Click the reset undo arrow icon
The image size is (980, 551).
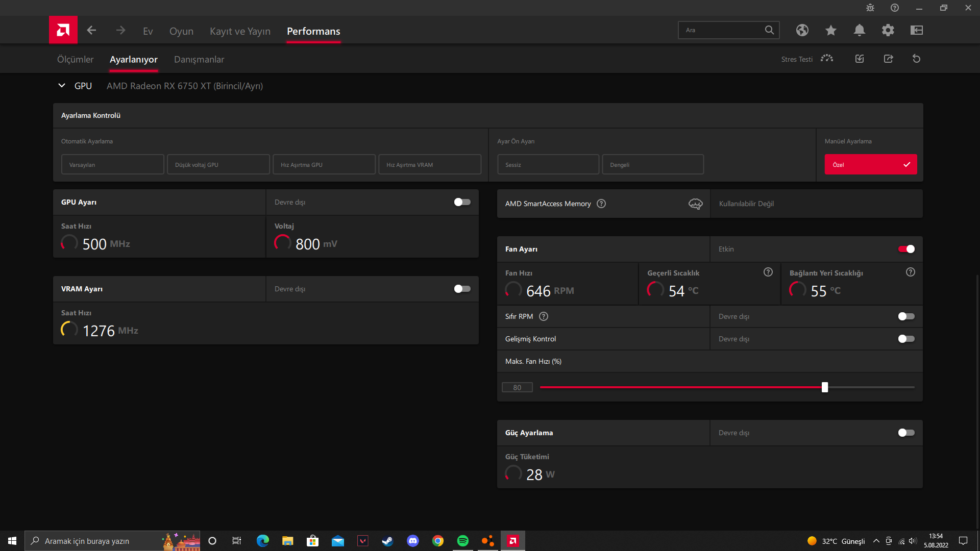tap(917, 59)
